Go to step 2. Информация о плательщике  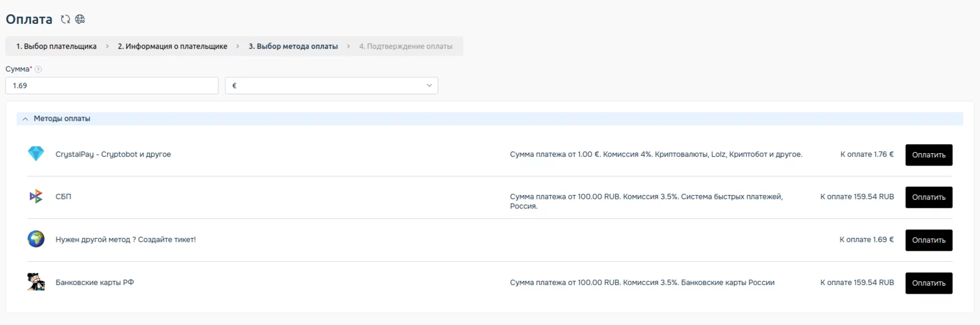172,47
